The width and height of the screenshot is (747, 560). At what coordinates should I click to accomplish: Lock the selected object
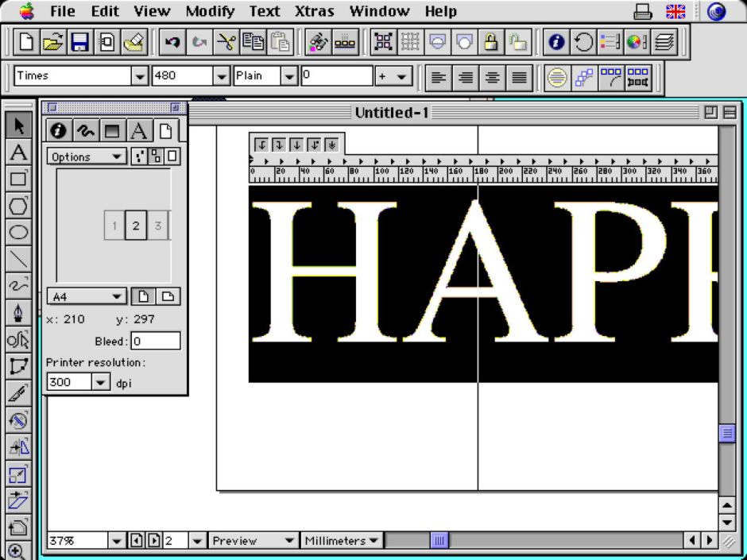(490, 42)
